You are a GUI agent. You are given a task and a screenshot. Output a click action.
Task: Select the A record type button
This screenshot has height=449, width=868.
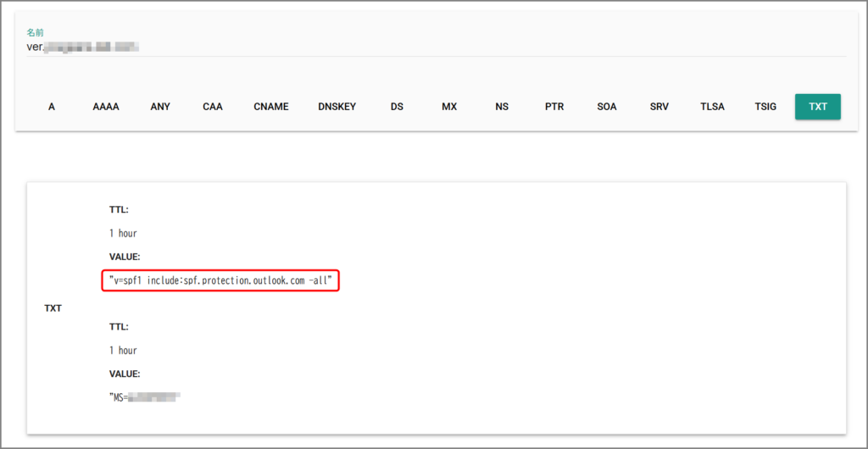[52, 107]
